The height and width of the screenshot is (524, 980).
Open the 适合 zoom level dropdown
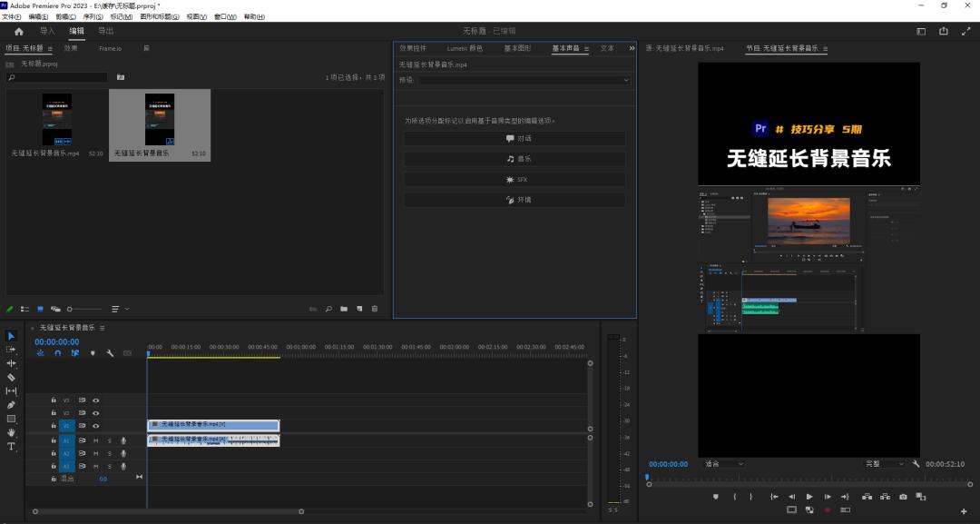pyautogui.click(x=723, y=464)
